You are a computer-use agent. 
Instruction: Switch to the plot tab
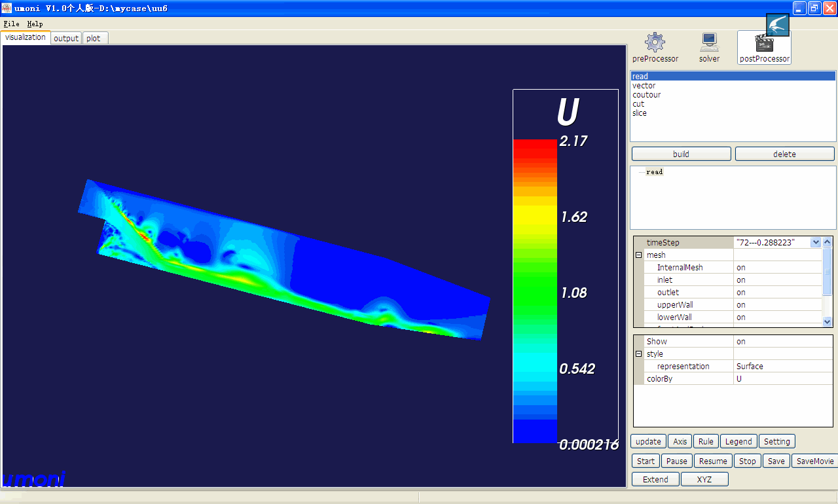coord(94,38)
